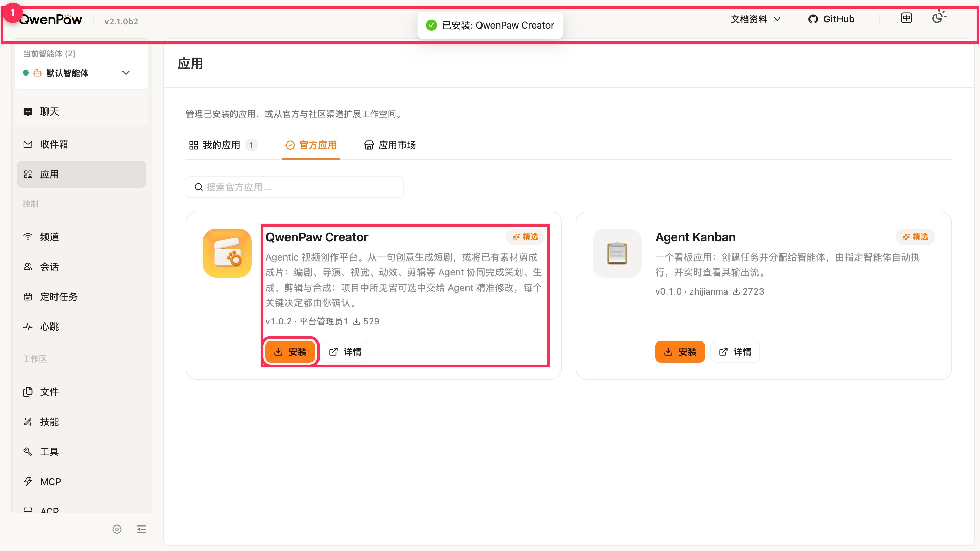Open 定时任务 scheduled tasks

81,297
